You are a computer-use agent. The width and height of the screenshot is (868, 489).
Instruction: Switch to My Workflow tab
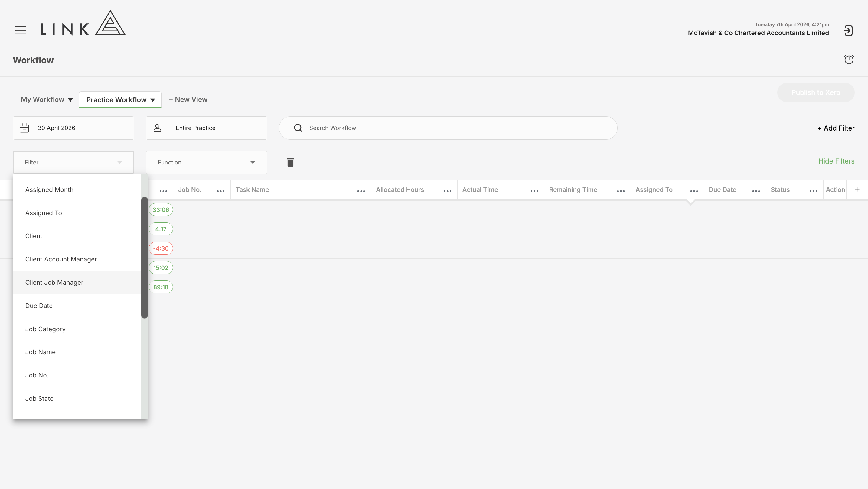pos(42,100)
